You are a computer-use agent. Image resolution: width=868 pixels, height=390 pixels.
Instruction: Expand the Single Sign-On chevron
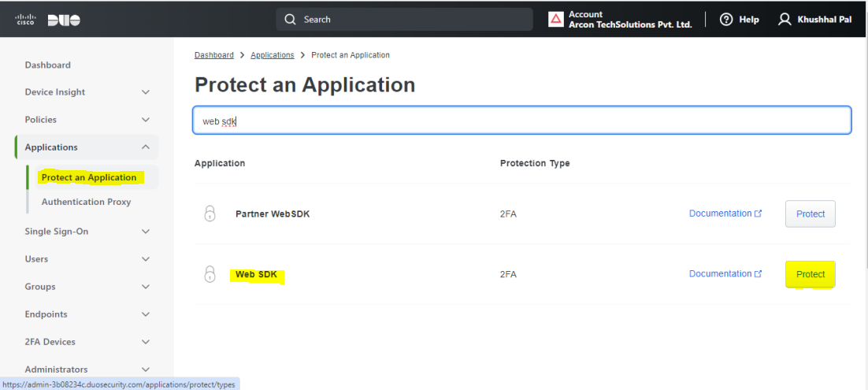146,232
